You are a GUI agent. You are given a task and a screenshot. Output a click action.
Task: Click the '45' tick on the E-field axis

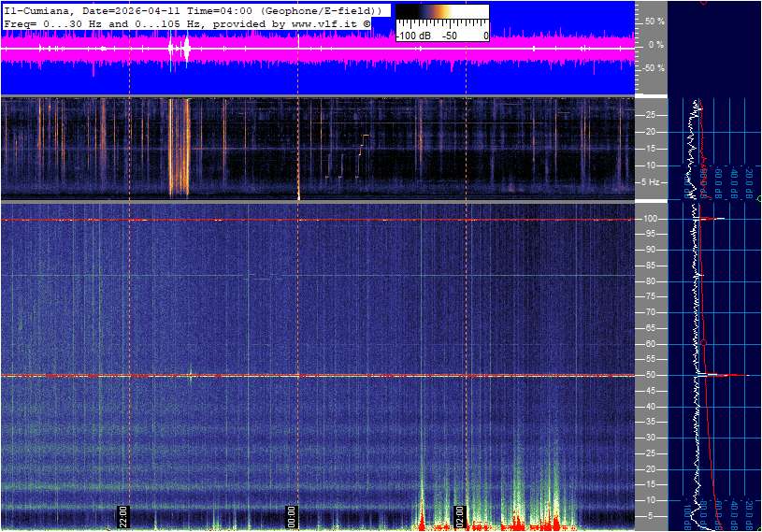coord(650,391)
